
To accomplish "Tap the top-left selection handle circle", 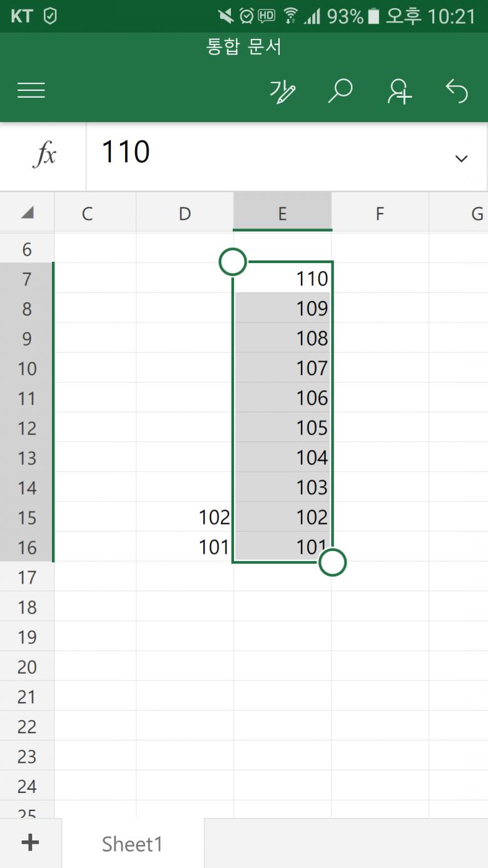I will click(x=233, y=262).
